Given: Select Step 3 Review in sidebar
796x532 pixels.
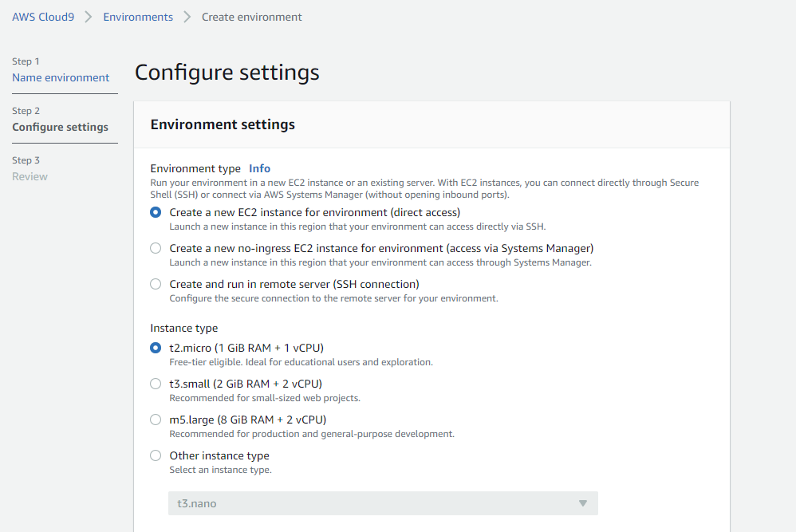Looking at the screenshot, I should pyautogui.click(x=30, y=176).
